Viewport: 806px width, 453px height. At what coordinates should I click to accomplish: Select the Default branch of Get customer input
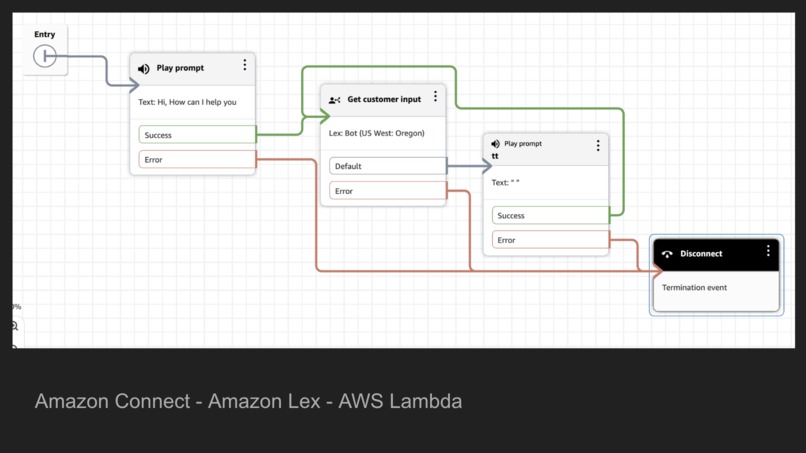(388, 166)
